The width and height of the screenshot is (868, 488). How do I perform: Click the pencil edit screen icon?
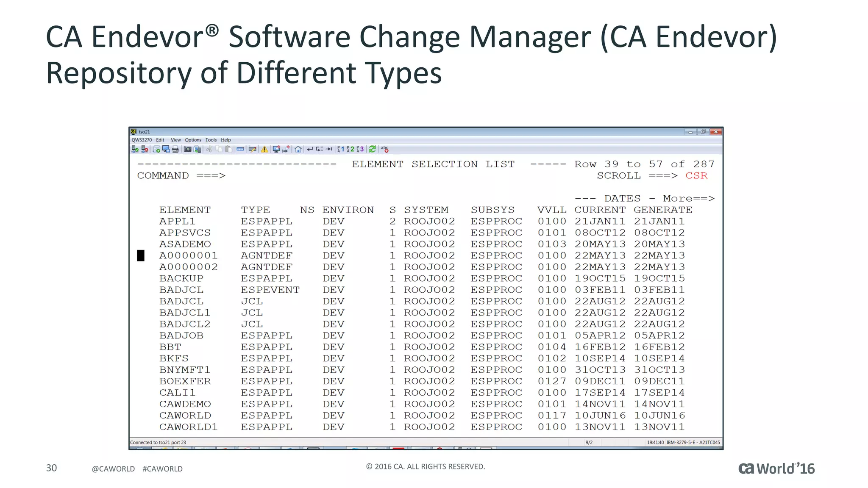click(252, 149)
